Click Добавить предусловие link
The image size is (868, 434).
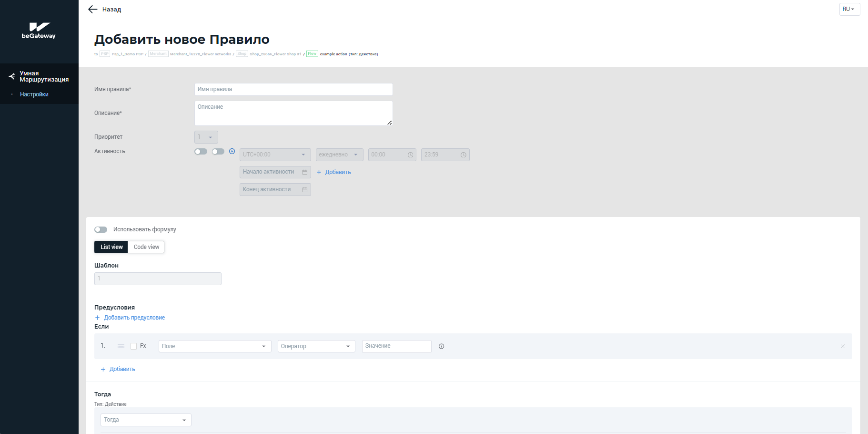tap(134, 318)
